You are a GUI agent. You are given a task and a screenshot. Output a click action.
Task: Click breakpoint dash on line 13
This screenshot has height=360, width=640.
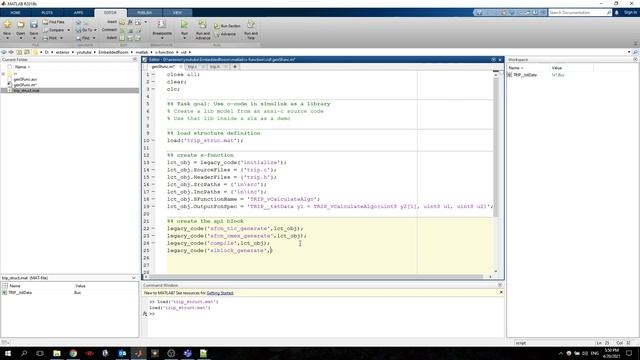coord(153,162)
